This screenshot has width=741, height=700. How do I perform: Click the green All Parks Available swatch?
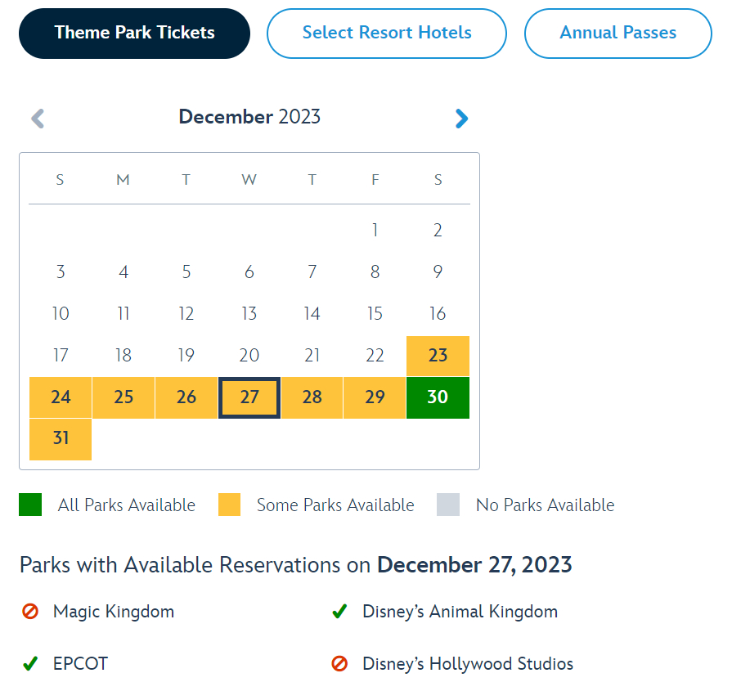(30, 505)
